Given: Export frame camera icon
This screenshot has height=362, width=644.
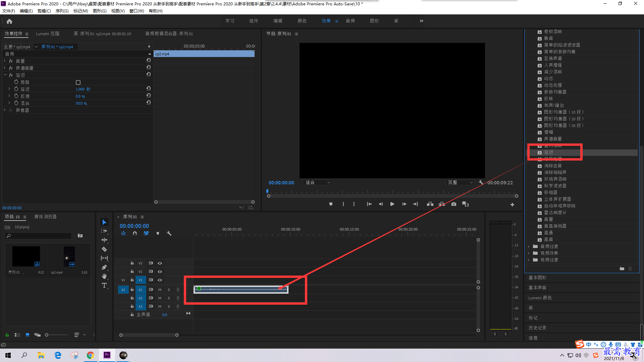Looking at the screenshot, I should click(x=454, y=204).
